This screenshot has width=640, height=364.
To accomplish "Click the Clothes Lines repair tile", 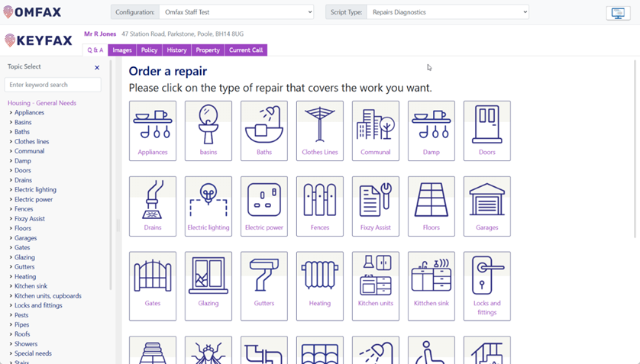I will click(320, 130).
